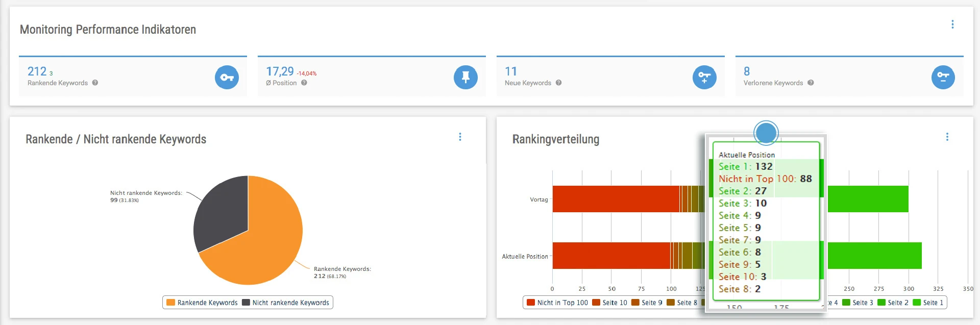980x325 pixels.
Task: Click the key icon for Rankende Keywords
Action: [x=227, y=78]
